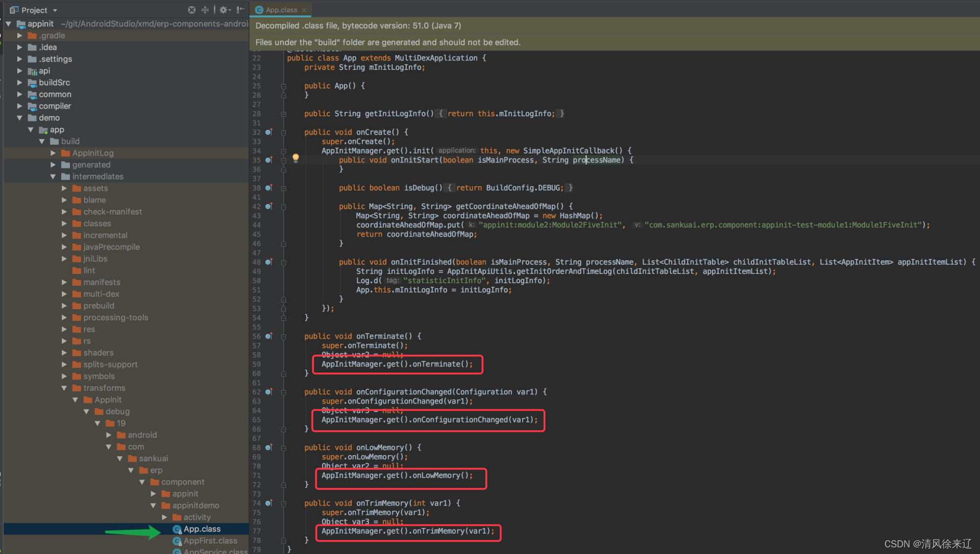This screenshot has height=554, width=980.
Task: Expand the folded isDebug method on line 38
Action: 283,188
